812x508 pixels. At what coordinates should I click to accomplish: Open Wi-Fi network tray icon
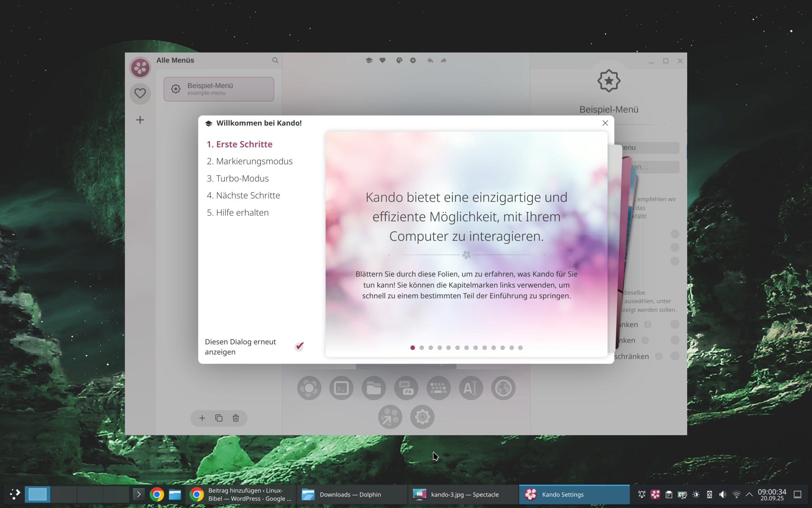pos(737,494)
